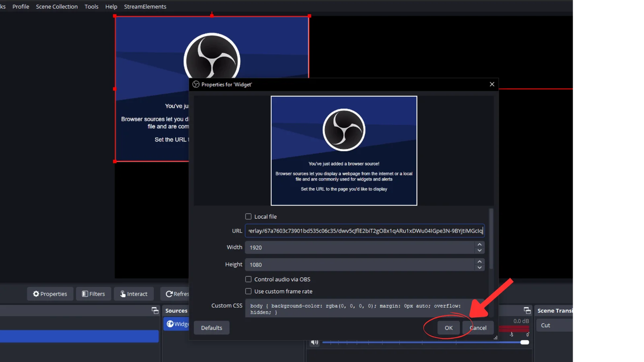Mute audio with the speaker icon
Screen dimensions: 644x362
point(315,342)
